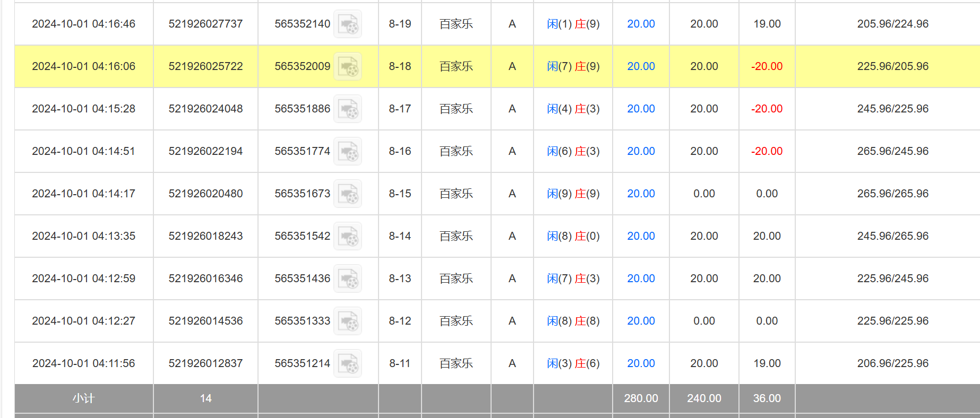Click the replay icon next to 565352009
Screen dimensions: 980x418
pyautogui.click(x=348, y=67)
